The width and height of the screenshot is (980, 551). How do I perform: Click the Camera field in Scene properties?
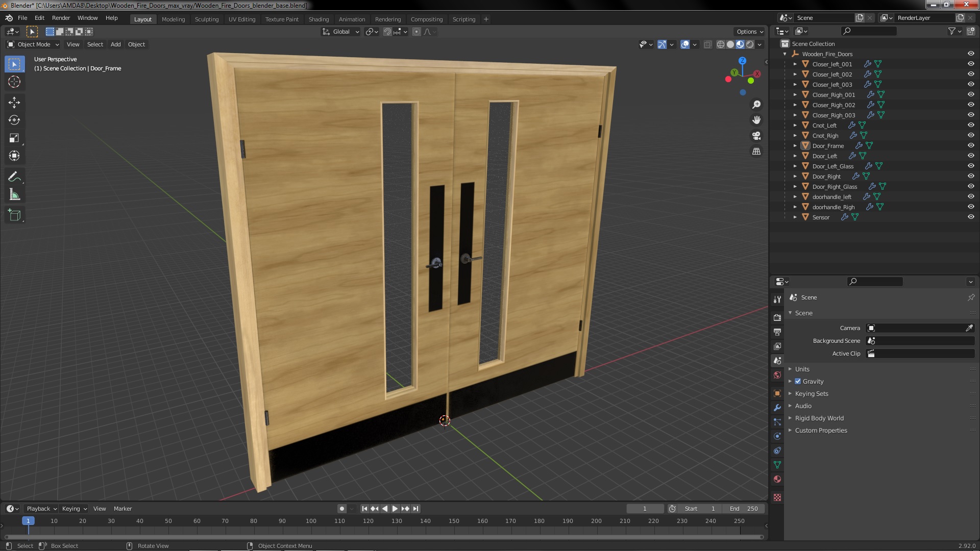coord(917,328)
